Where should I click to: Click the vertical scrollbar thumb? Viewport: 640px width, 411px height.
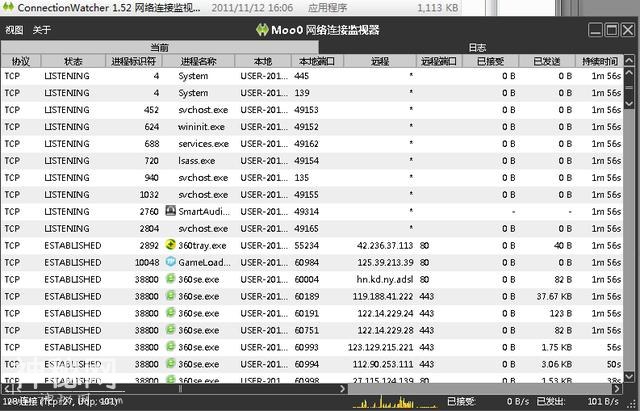pos(629,88)
